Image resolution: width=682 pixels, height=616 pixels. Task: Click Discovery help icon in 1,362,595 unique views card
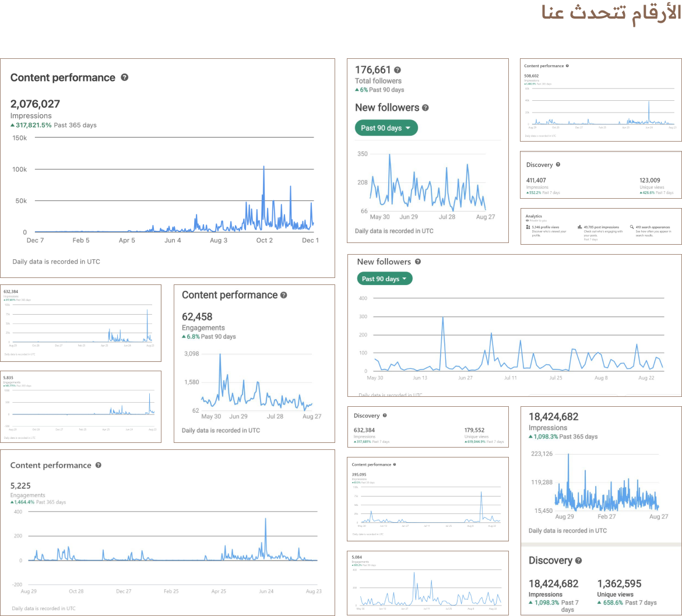click(578, 561)
